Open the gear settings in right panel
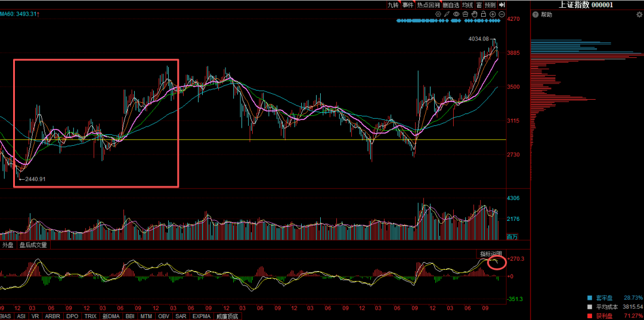This screenshot has width=644, height=320. (639, 14)
